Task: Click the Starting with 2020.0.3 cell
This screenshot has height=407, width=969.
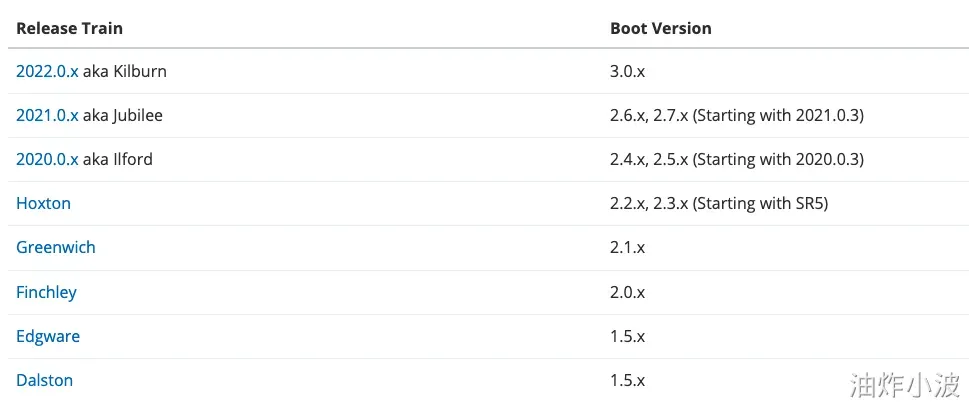Action: click(737, 160)
